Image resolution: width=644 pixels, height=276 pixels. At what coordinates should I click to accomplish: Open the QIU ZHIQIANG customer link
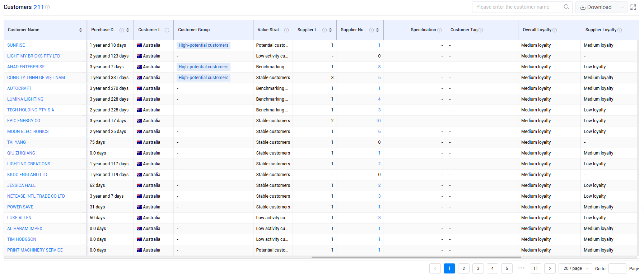point(21,153)
